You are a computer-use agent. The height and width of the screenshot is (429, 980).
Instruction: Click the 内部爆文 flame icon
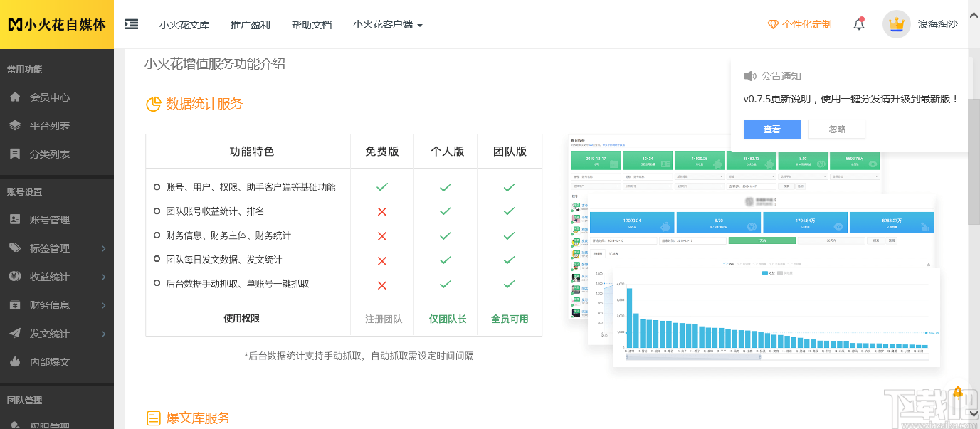tap(15, 362)
